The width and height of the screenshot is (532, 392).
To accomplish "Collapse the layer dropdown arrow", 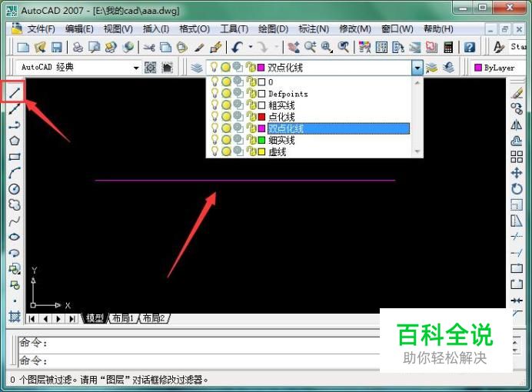I will [x=417, y=68].
